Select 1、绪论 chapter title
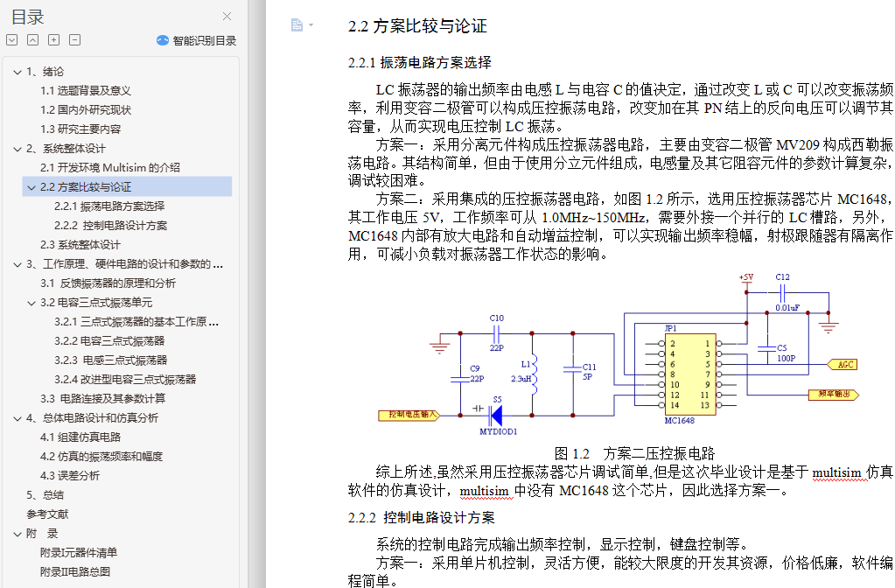The width and height of the screenshot is (895, 588). coord(45,72)
